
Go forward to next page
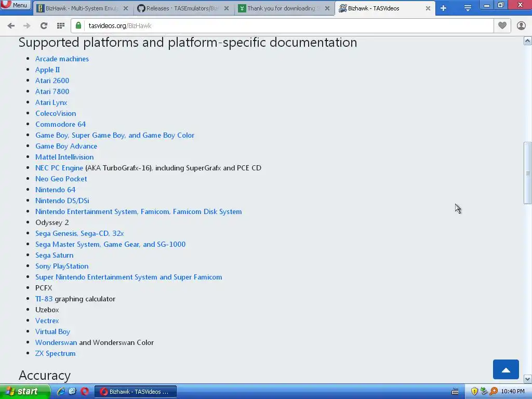click(x=27, y=26)
